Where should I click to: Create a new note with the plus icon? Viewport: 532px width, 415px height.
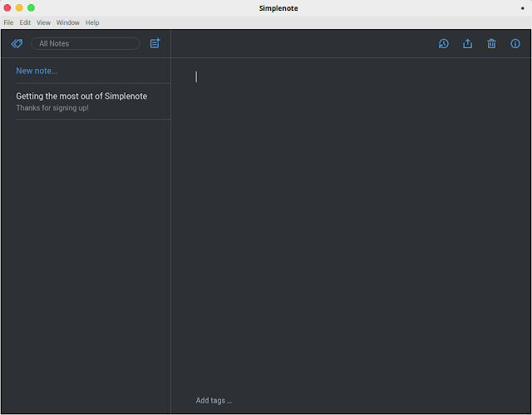click(x=155, y=43)
